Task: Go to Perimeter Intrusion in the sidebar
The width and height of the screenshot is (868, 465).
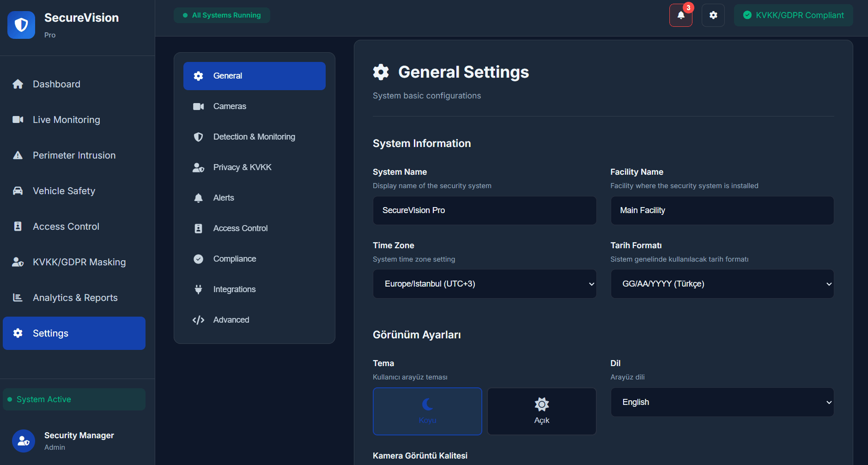Action: [x=74, y=155]
